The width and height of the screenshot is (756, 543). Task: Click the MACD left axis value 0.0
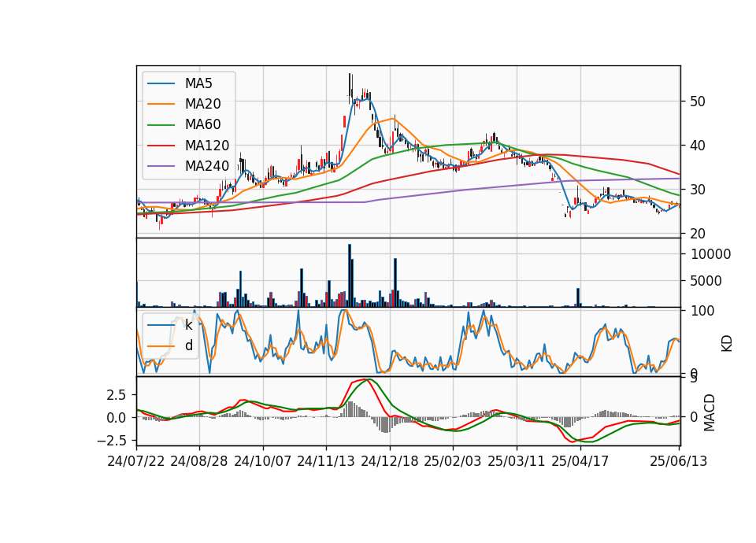tap(117, 418)
